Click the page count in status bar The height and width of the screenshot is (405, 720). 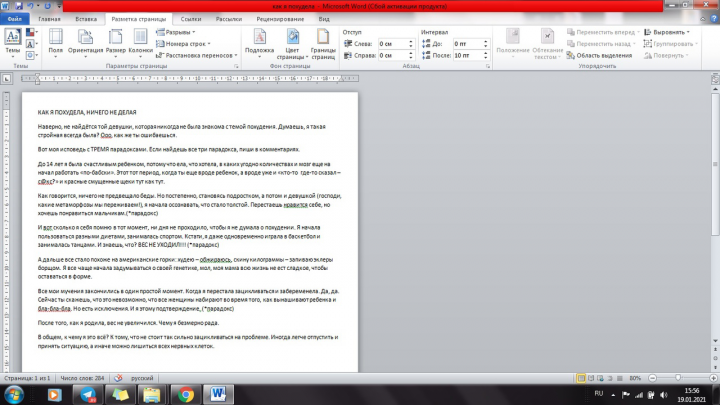[x=27, y=378]
